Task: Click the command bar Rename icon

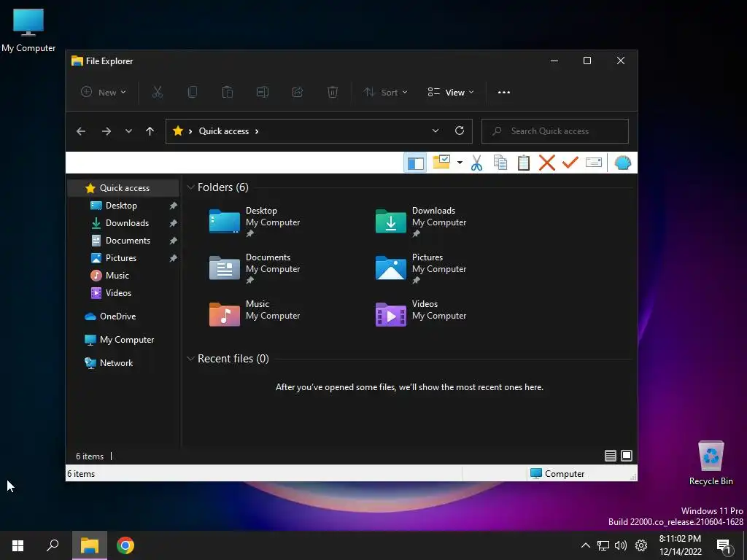Action: 263,93
